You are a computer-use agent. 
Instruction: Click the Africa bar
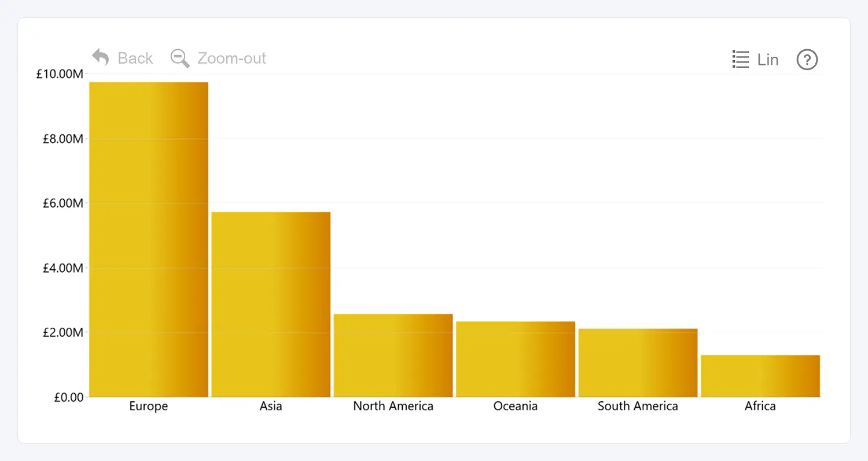coord(760,376)
